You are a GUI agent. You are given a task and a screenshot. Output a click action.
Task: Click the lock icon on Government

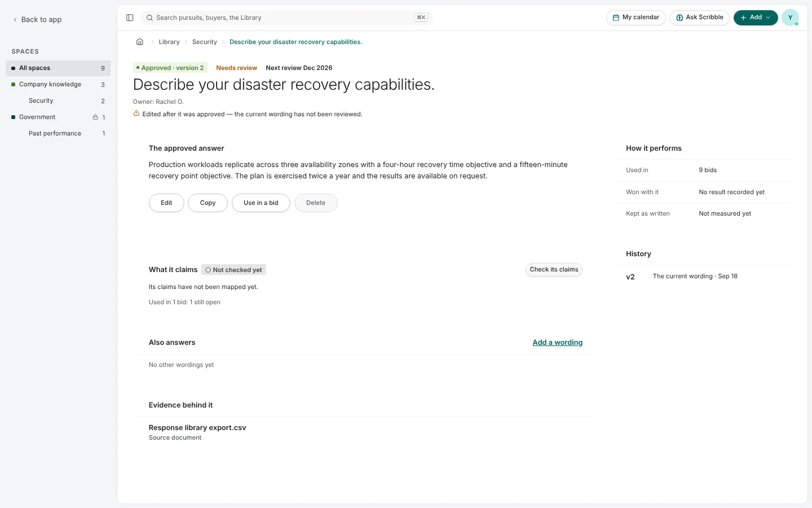point(95,117)
